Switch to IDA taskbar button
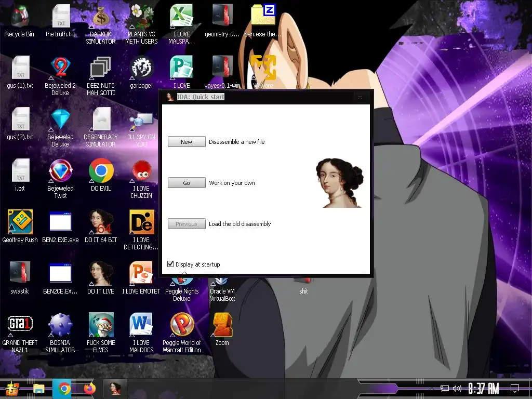 click(115, 389)
